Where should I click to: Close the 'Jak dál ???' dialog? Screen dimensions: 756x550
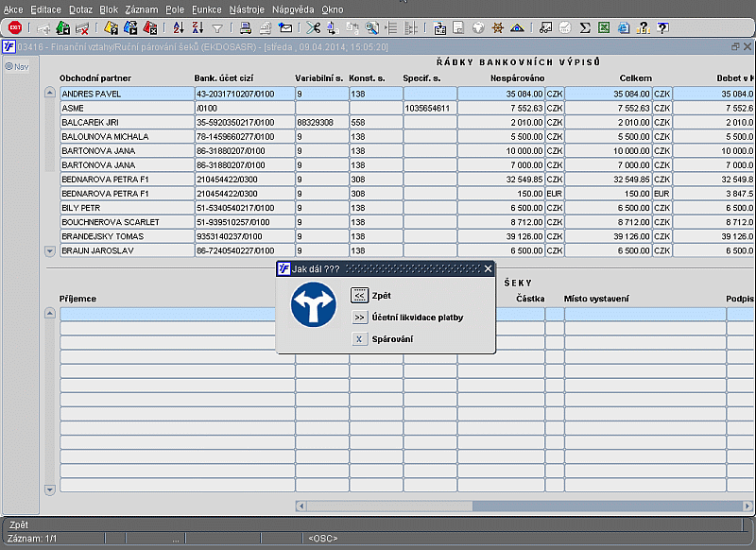pos(488,269)
